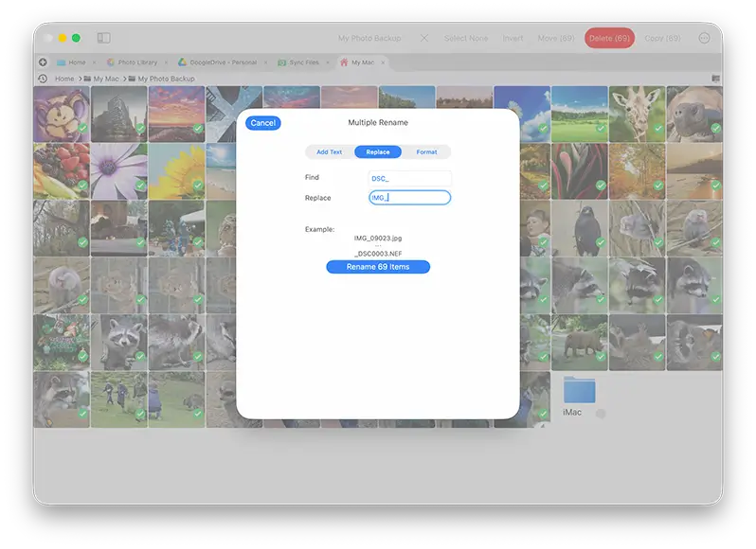The width and height of the screenshot is (756, 549).
Task: Open the Sync Files tab
Action: 304,62
